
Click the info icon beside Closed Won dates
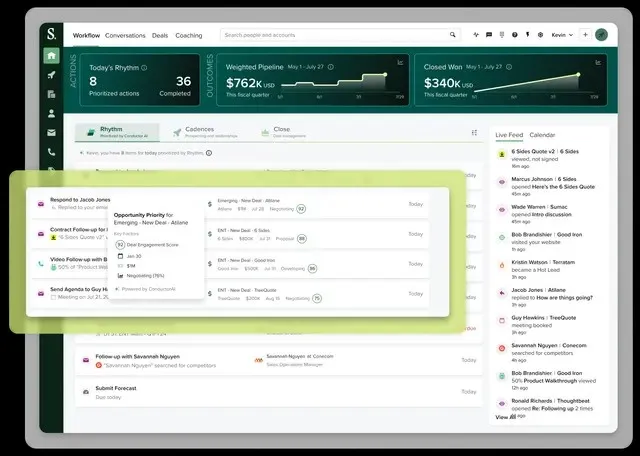[x=509, y=67]
